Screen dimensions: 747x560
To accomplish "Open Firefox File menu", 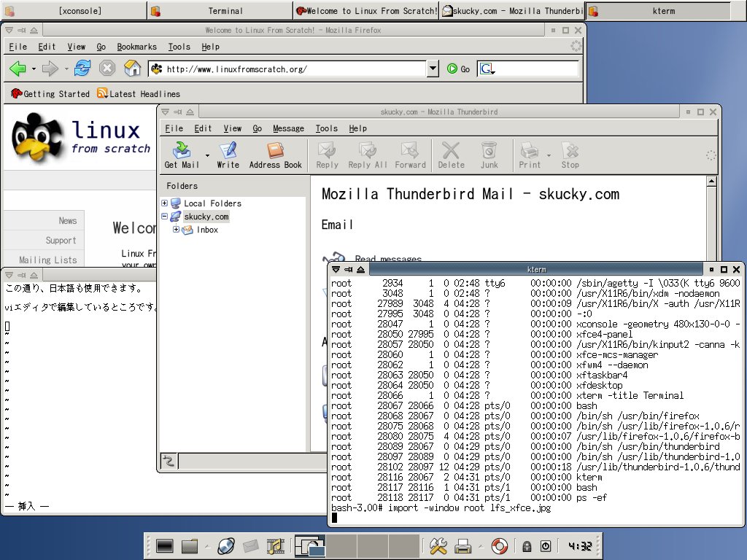I will point(18,47).
